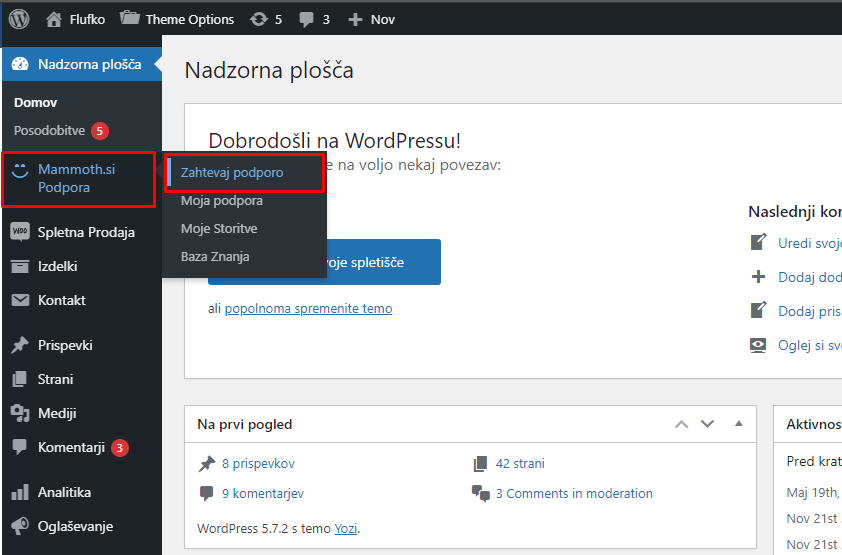The width and height of the screenshot is (842, 555).
Task: Open Komentarji menu label
Action: tap(71, 447)
